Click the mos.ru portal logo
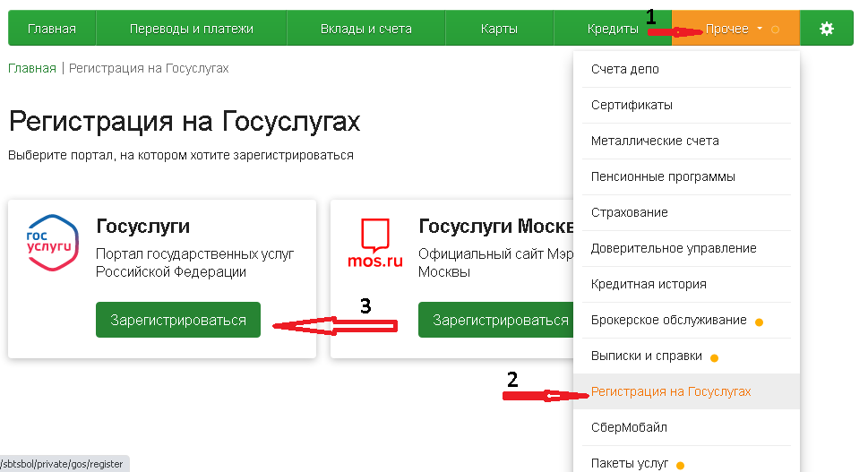 tap(375, 243)
